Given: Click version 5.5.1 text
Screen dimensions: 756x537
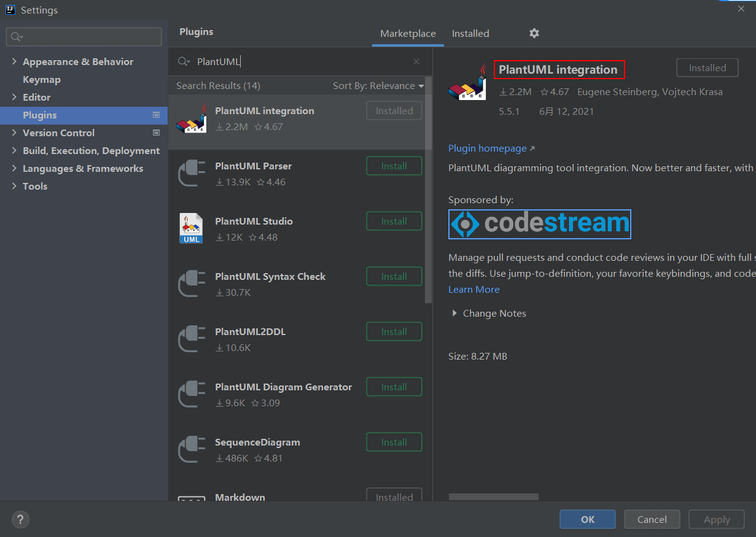Looking at the screenshot, I should tap(509, 112).
